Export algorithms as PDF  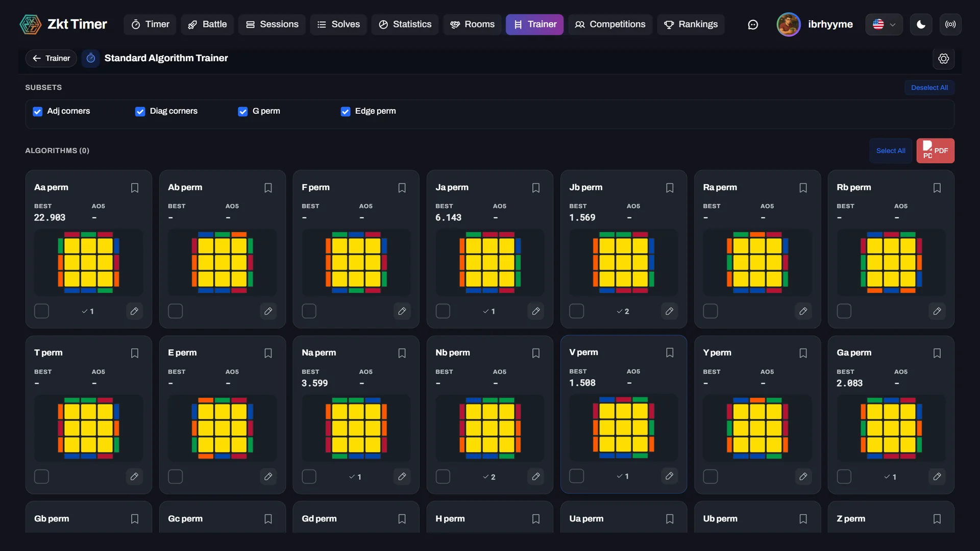[935, 151]
